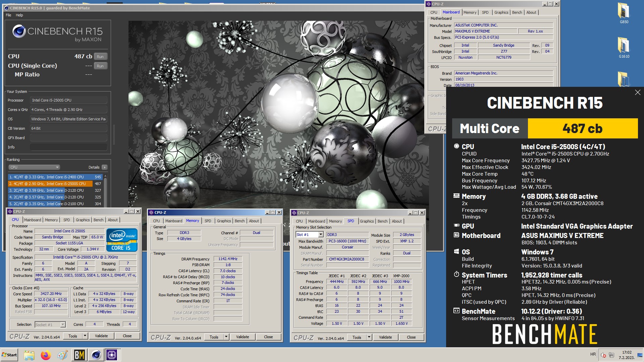Image resolution: width=644 pixels, height=362 pixels.
Task: Click the panel resize grip beside Your System
Action: (x=114, y=135)
